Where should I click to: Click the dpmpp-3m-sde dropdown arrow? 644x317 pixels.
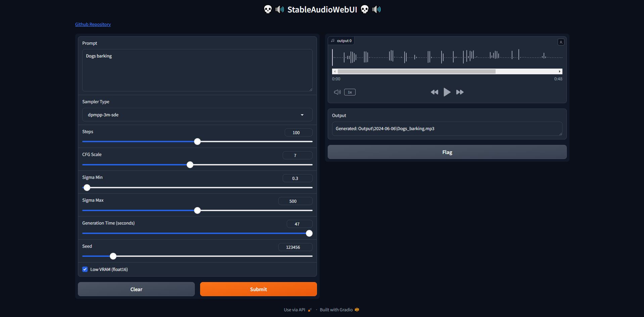(x=302, y=115)
